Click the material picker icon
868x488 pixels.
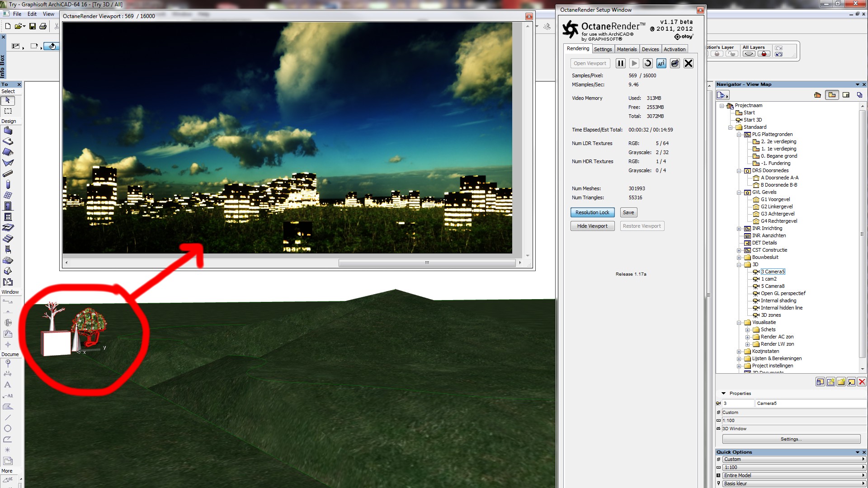point(675,64)
